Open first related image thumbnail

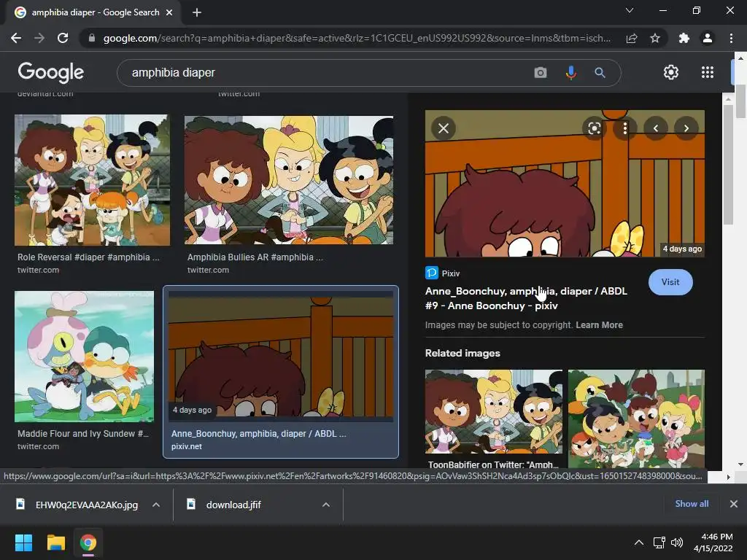[x=494, y=411]
